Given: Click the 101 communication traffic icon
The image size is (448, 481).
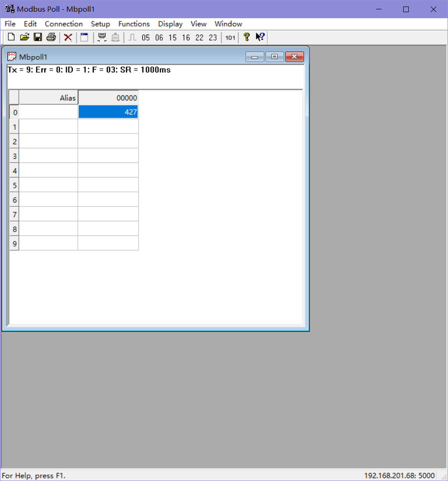Looking at the screenshot, I should [x=230, y=37].
